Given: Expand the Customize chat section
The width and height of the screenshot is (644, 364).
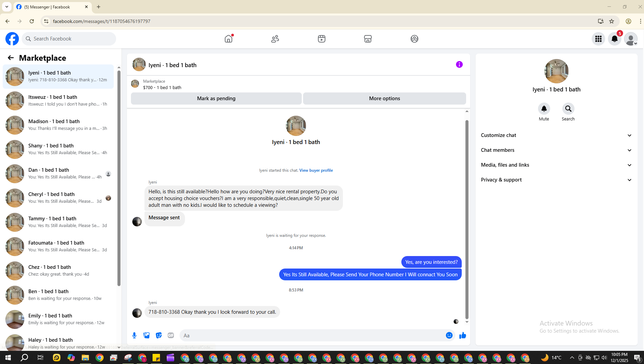Looking at the screenshot, I should point(556,135).
